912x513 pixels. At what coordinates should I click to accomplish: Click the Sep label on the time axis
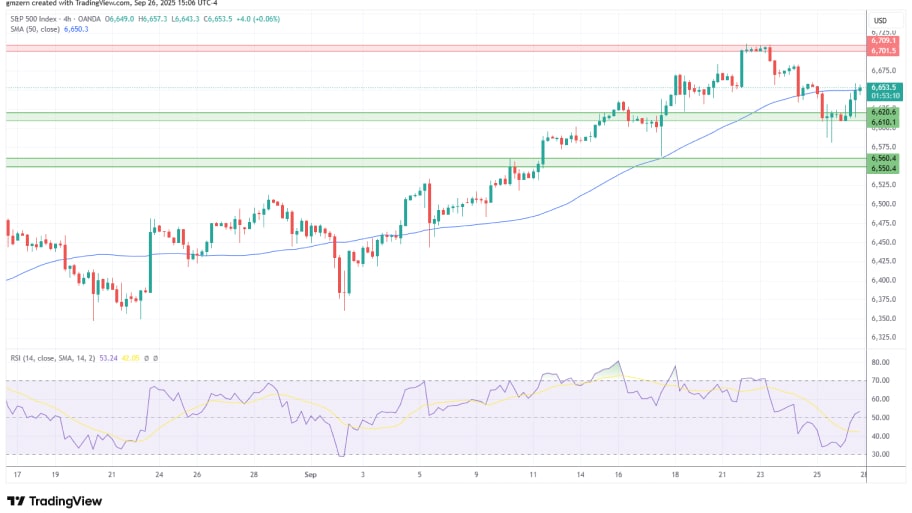(309, 476)
